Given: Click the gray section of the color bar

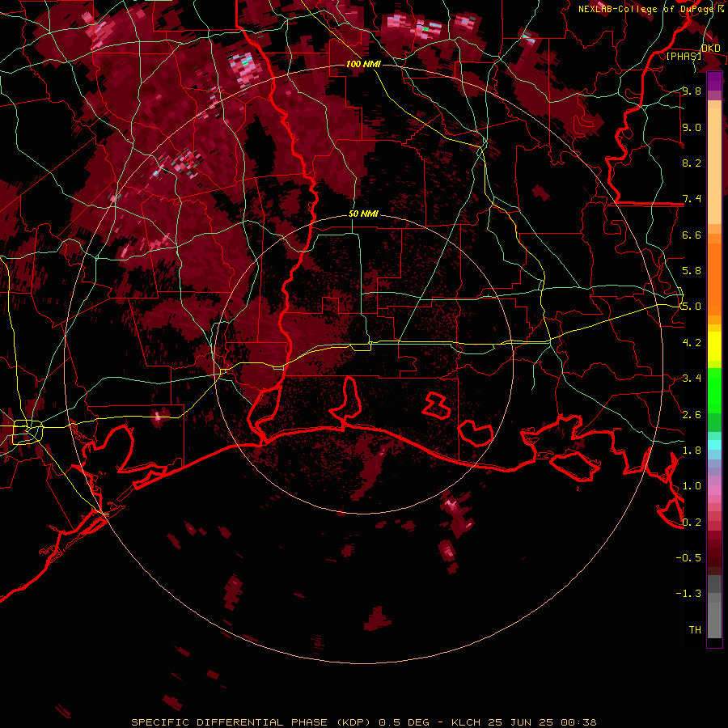Looking at the screenshot, I should (714, 608).
